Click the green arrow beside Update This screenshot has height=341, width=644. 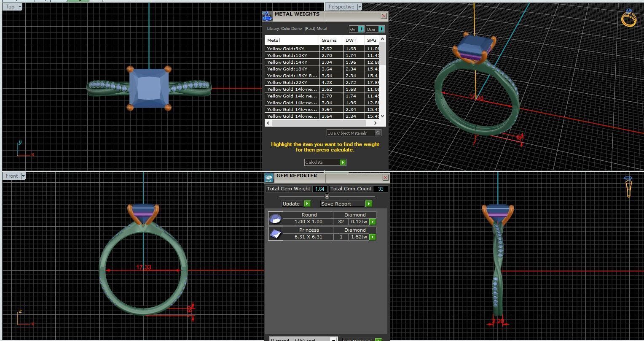(x=307, y=204)
